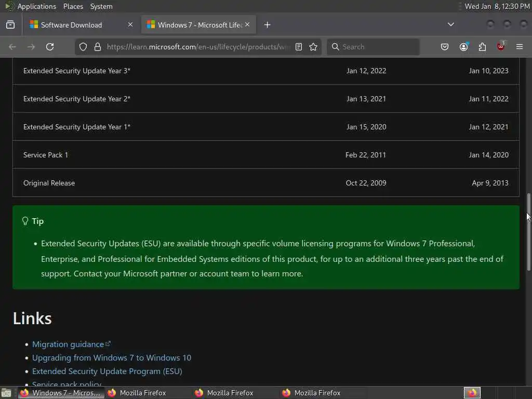Viewport: 532px width, 399px height.
Task: Open the System menu
Action: 101,6
